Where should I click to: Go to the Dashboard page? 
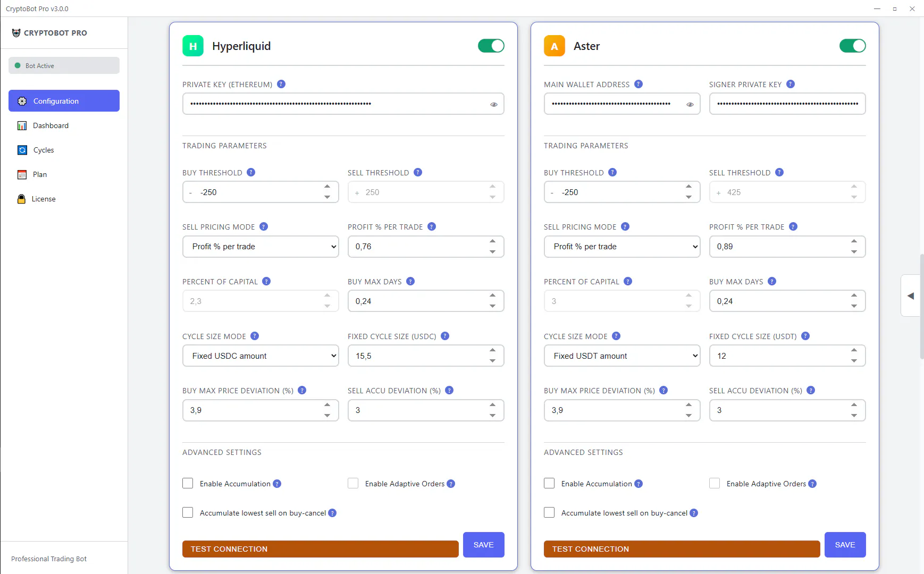(64, 125)
